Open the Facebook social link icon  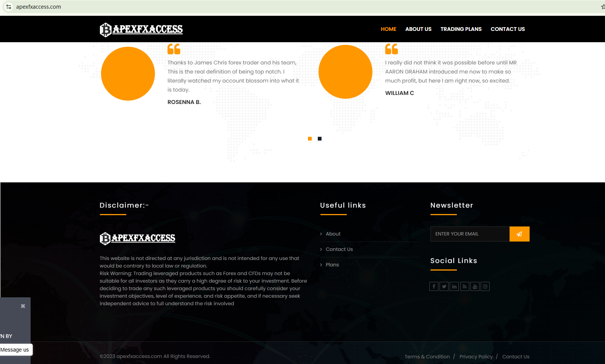click(434, 286)
